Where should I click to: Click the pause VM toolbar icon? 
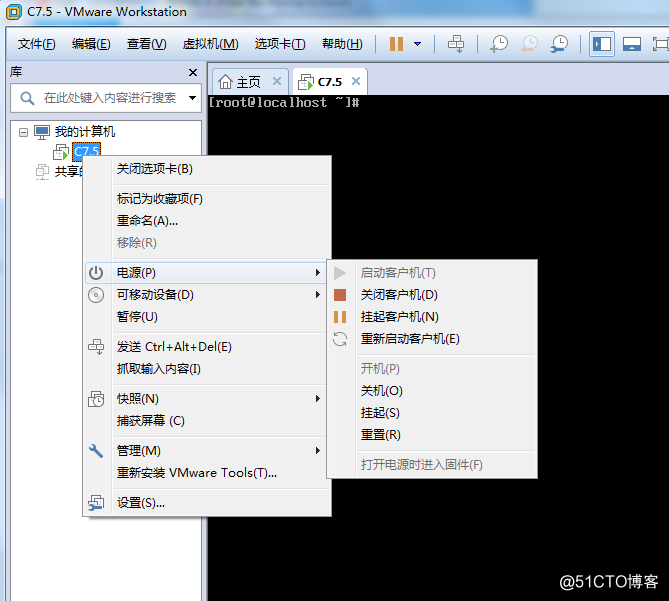[x=396, y=44]
